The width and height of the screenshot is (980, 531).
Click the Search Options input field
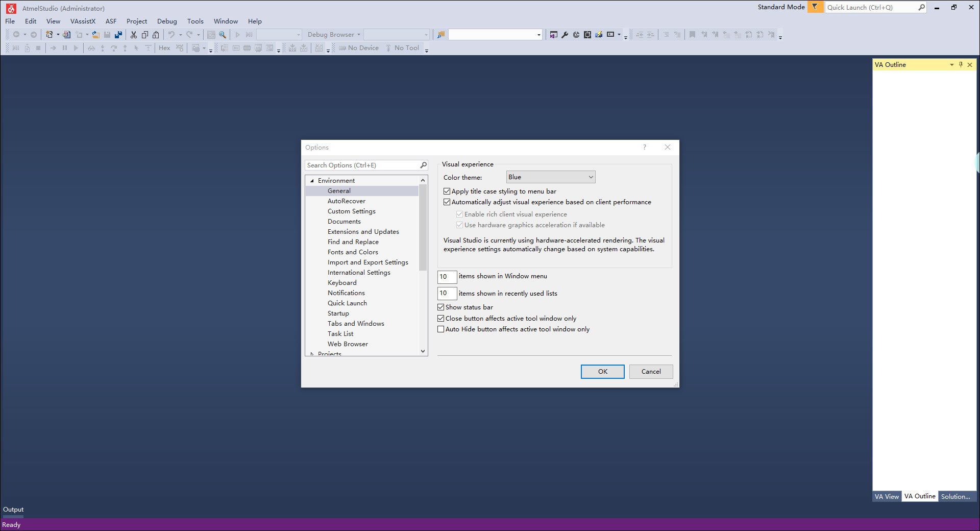coord(362,165)
